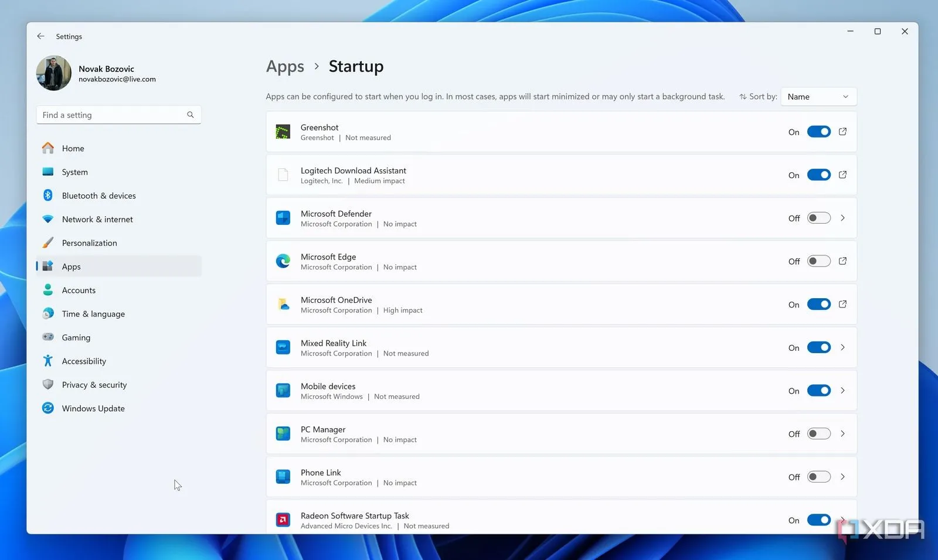Click the Apps breadcrumb link
The width and height of the screenshot is (938, 560).
pyautogui.click(x=285, y=66)
